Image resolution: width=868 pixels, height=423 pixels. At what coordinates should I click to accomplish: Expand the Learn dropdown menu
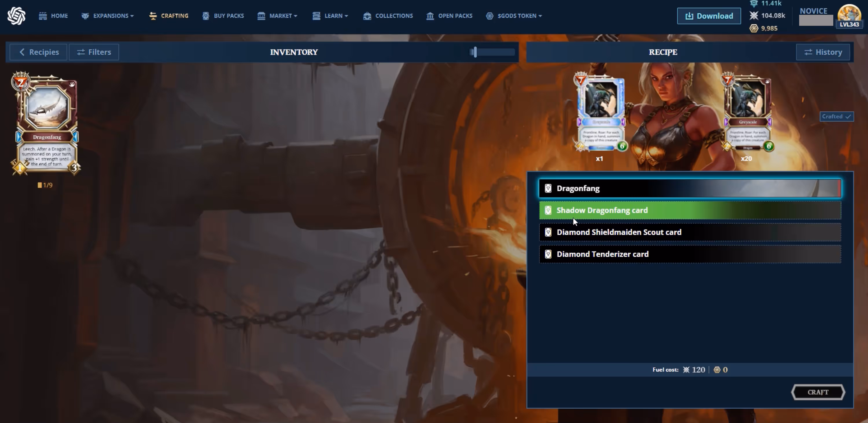(x=330, y=16)
